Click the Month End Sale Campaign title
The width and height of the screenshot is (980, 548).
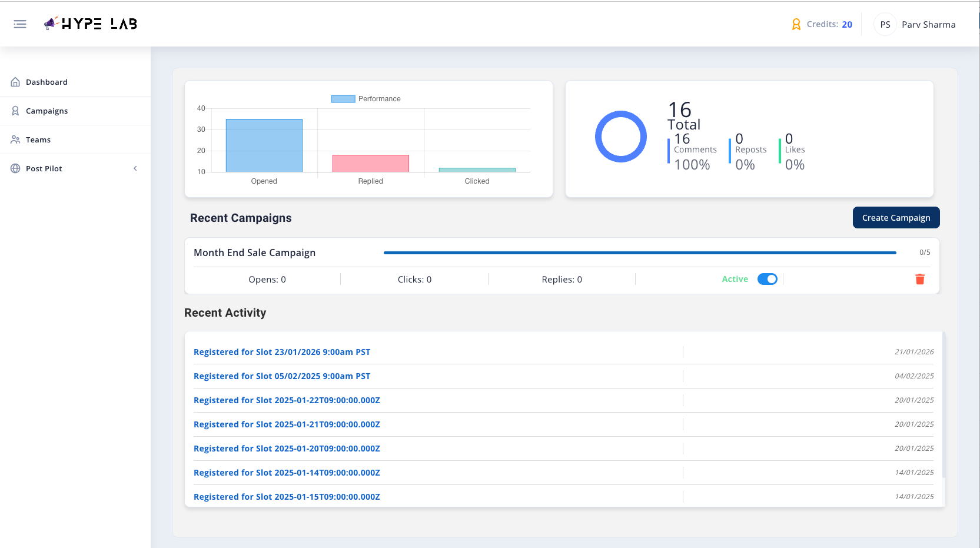coord(254,252)
